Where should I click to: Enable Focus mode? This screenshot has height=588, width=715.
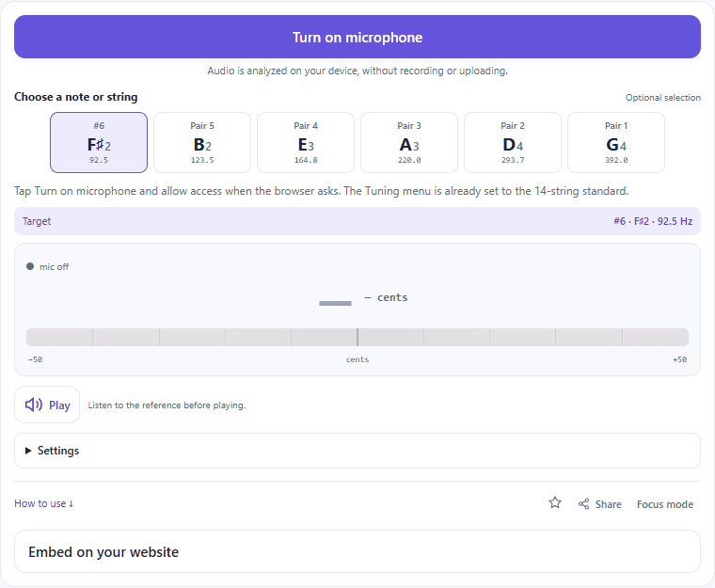pos(665,504)
